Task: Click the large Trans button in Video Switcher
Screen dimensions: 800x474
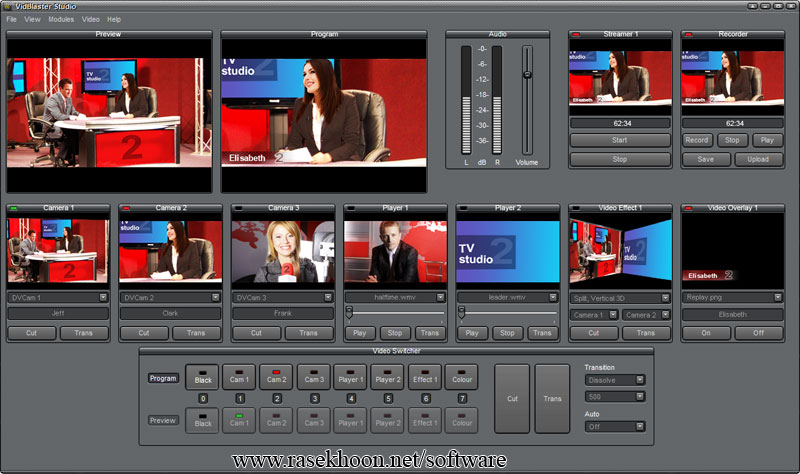Action: 552,399
